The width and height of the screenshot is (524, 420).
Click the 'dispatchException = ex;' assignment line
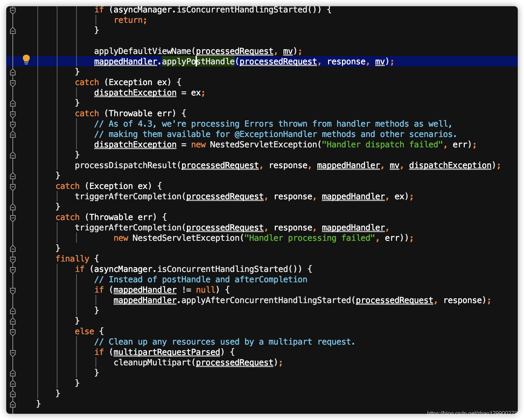click(x=150, y=93)
